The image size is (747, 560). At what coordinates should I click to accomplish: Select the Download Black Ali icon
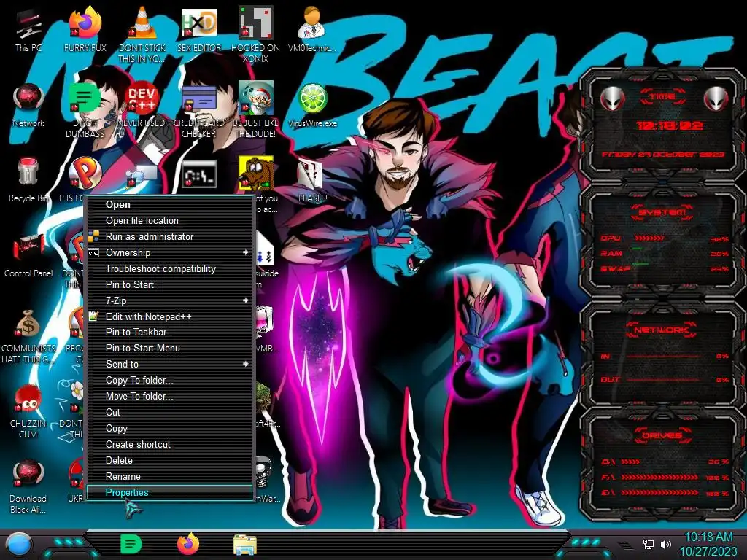click(28, 487)
